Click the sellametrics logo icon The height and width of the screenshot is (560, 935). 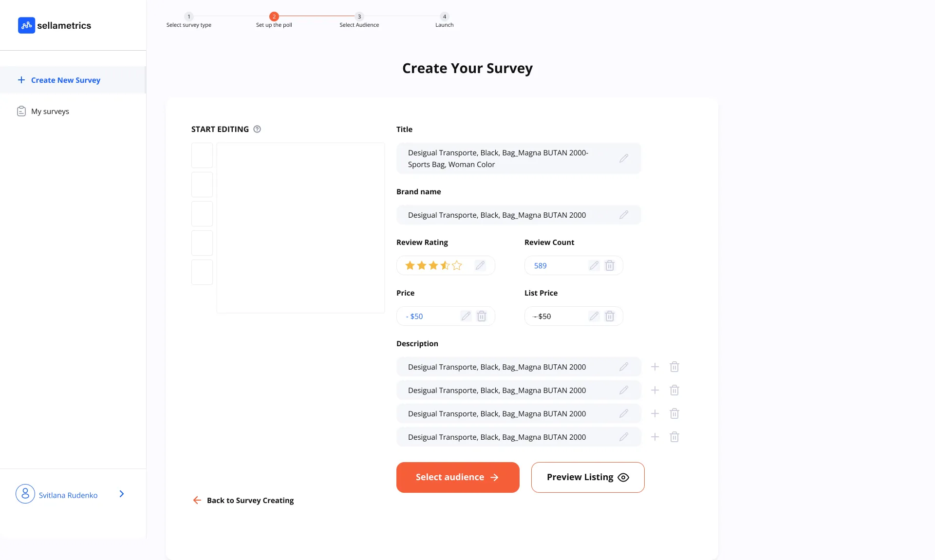click(x=26, y=25)
